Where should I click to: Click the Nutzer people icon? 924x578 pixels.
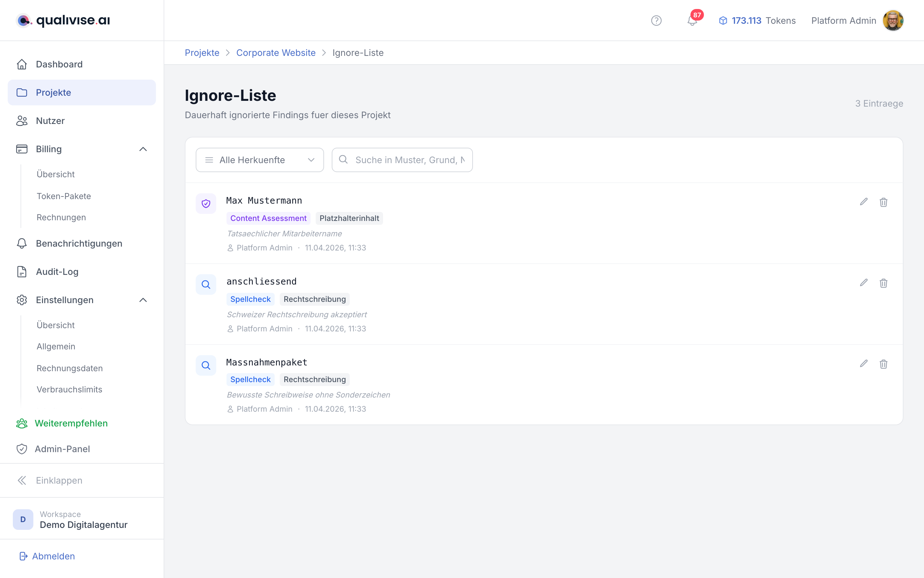click(x=22, y=121)
